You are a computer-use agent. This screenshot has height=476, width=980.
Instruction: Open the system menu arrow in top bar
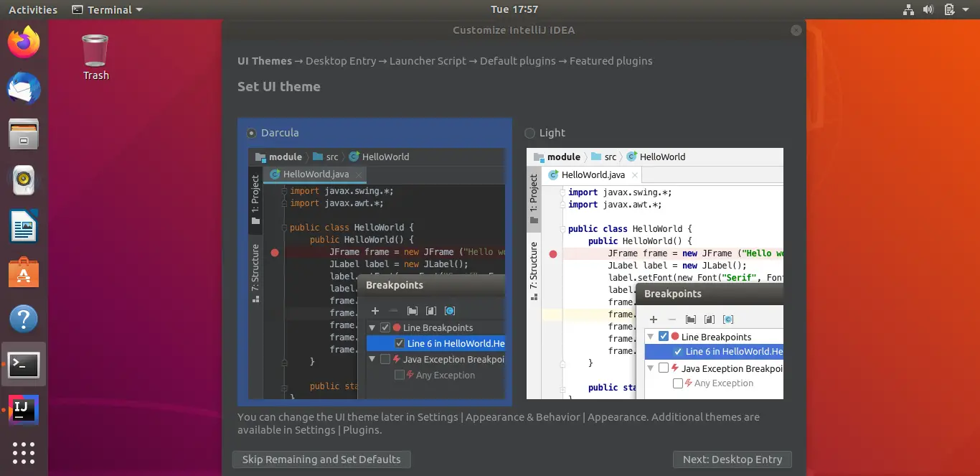click(966, 10)
